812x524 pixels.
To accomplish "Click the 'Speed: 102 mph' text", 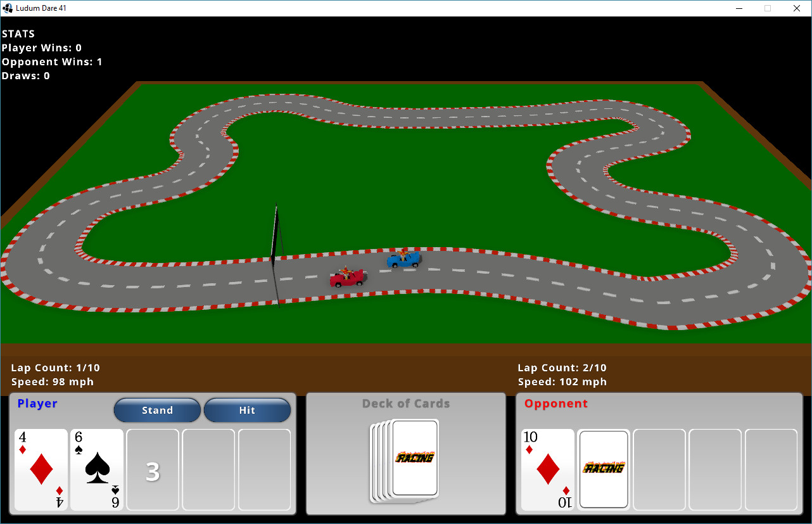I will [x=562, y=381].
